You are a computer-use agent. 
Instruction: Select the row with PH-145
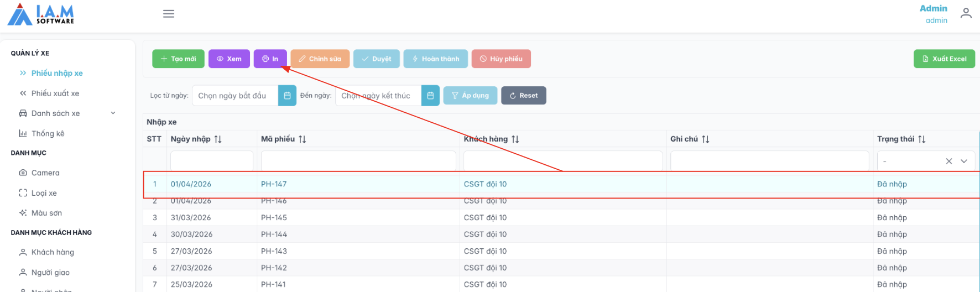[274, 218]
